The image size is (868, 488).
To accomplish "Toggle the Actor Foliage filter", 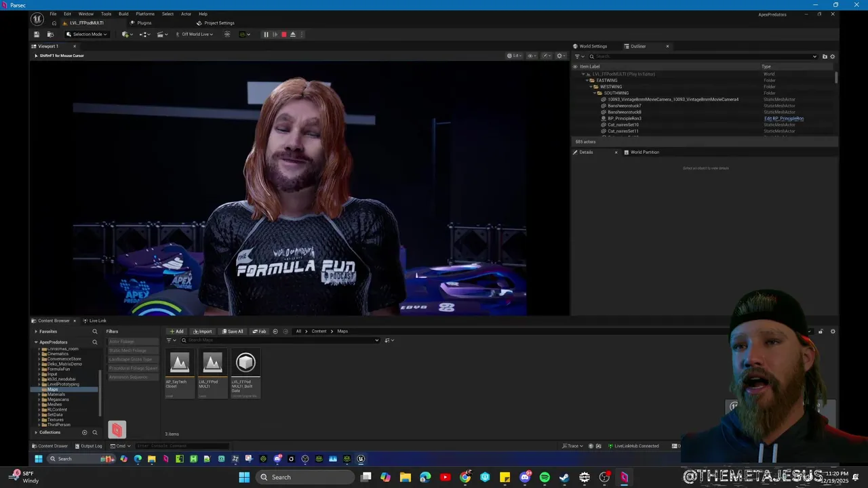I will point(133,342).
